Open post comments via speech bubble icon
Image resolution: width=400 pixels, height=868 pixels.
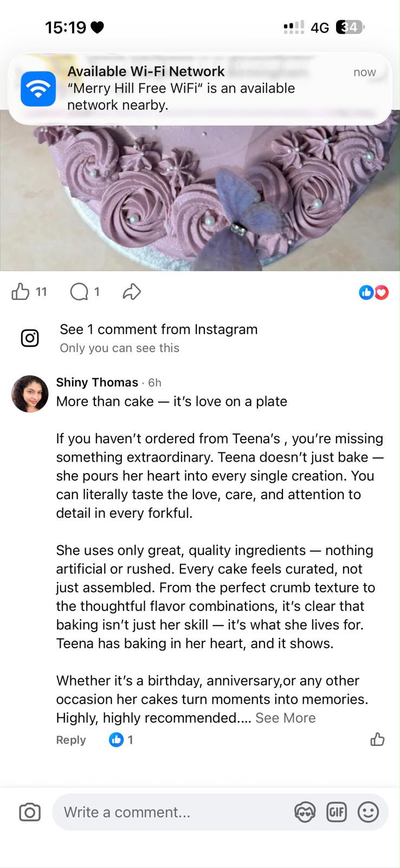click(x=79, y=292)
